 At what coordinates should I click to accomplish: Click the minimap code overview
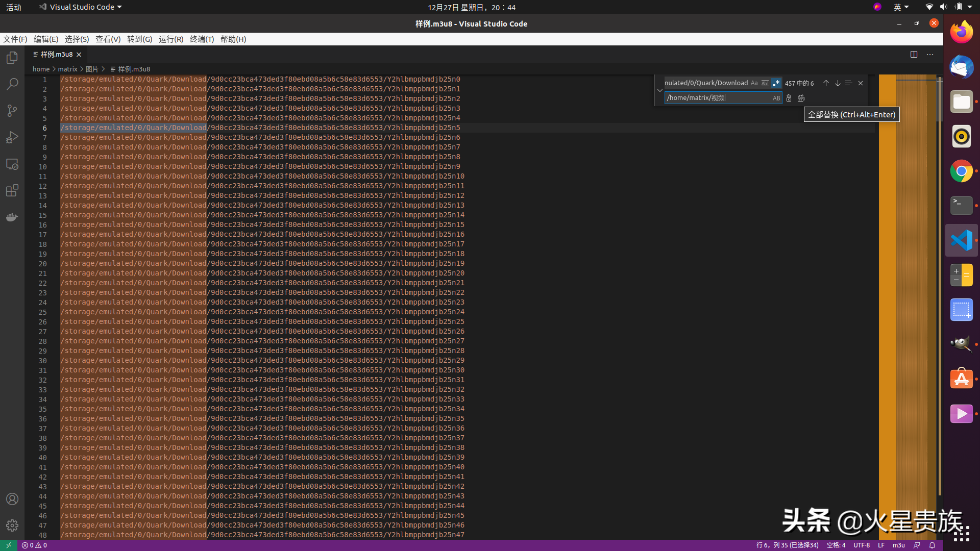[x=908, y=306]
